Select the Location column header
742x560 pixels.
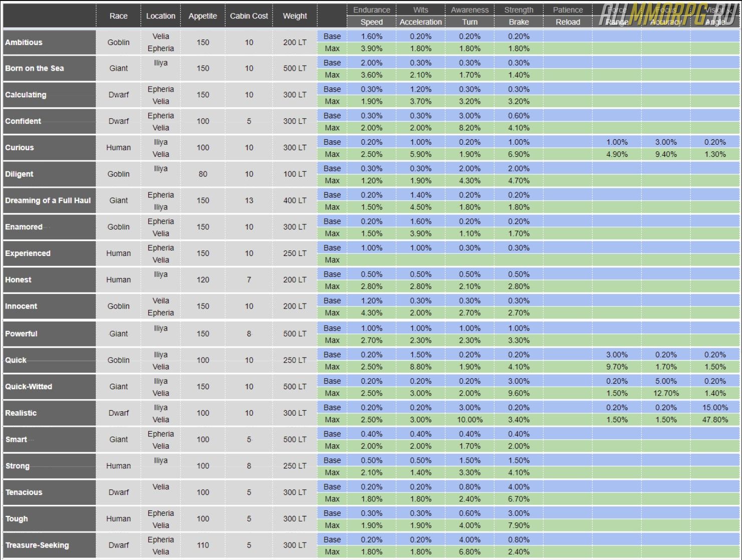(x=160, y=16)
